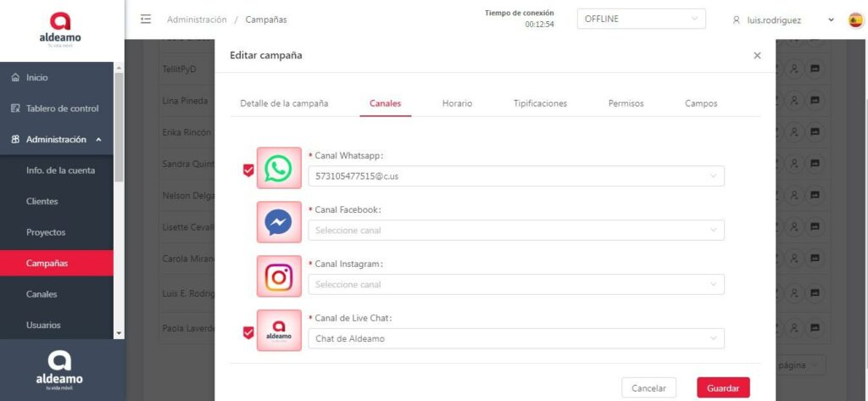Click the Instagram channel icon
This screenshot has width=868, height=401.
279,276
